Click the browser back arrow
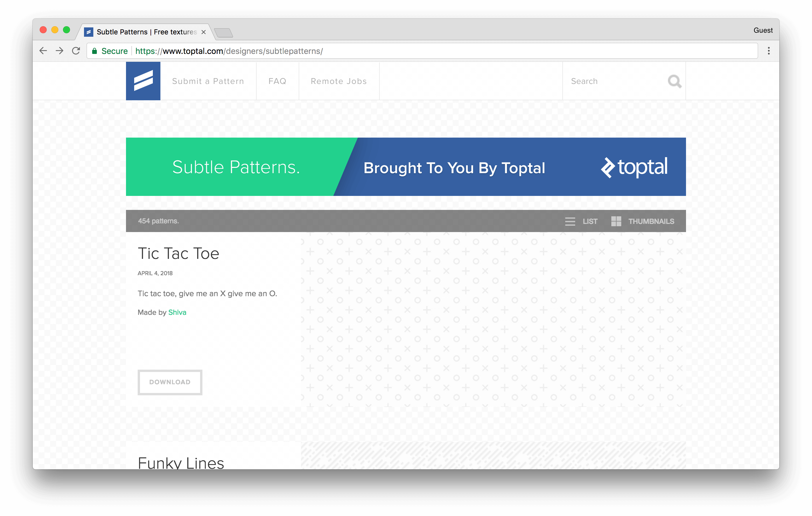812x516 pixels. click(x=43, y=51)
